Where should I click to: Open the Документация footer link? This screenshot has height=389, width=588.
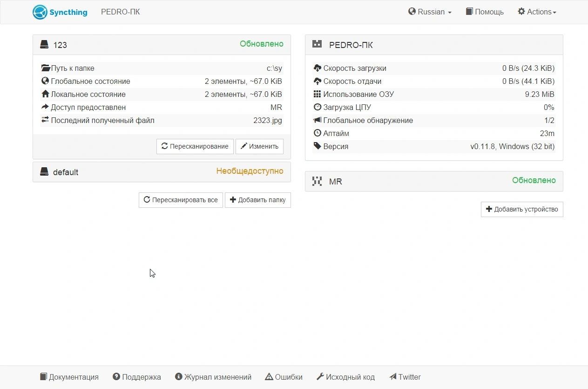[x=69, y=377]
